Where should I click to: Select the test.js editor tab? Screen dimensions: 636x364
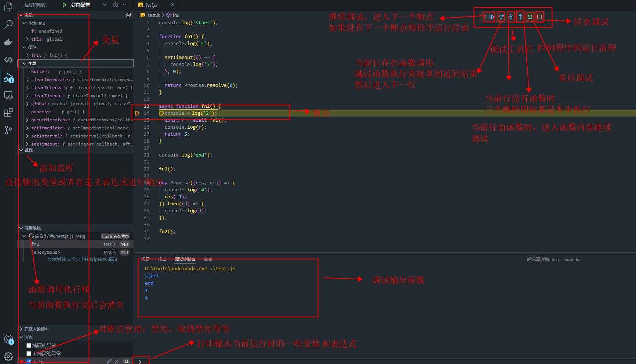coord(151,5)
